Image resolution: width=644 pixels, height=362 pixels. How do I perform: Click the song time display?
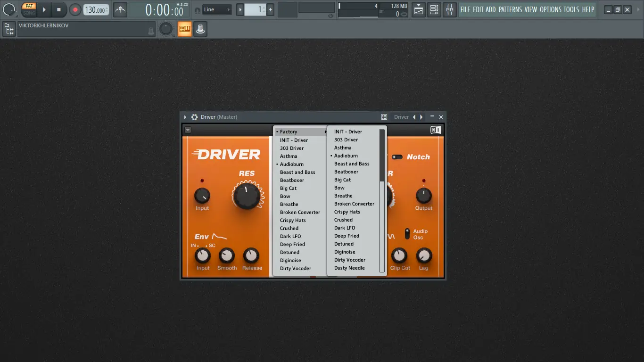tap(158, 9)
